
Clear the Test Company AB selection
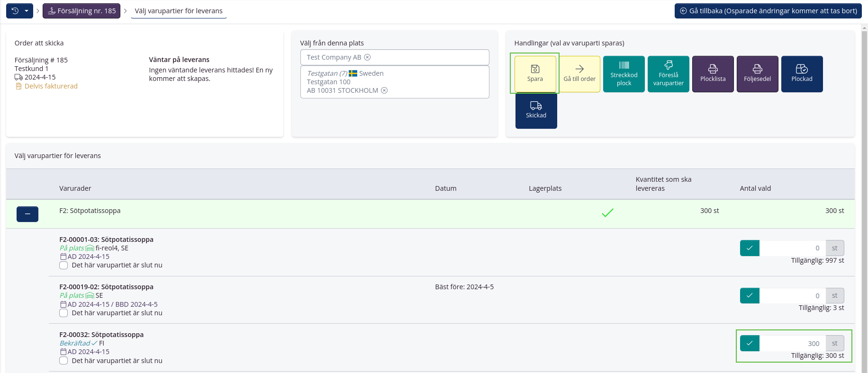click(367, 57)
